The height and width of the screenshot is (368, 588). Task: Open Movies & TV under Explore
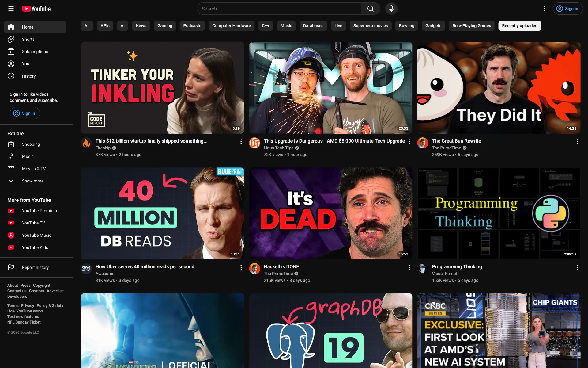tap(35, 169)
